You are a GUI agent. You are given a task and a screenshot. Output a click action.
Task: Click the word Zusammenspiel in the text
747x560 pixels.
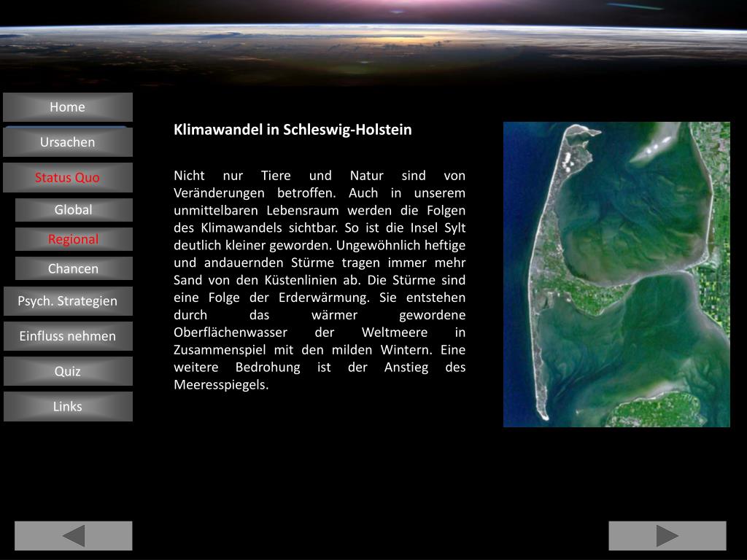[220, 350]
